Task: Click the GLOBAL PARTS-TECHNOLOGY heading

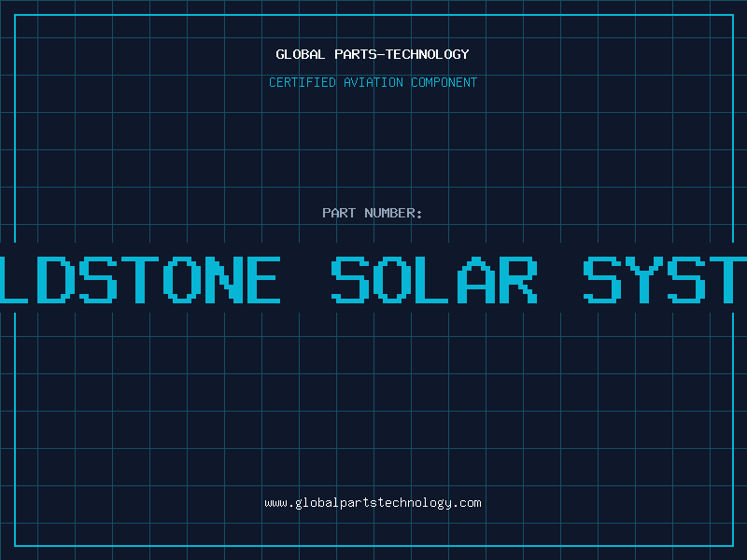Action: pos(373,54)
